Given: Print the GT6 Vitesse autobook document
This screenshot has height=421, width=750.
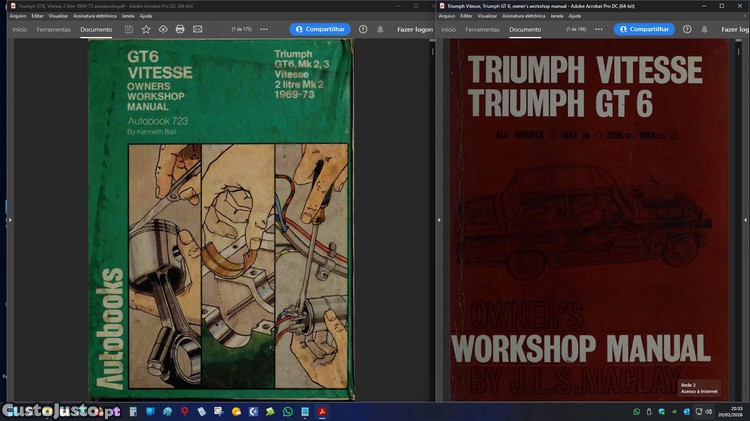Looking at the screenshot, I should (x=180, y=29).
